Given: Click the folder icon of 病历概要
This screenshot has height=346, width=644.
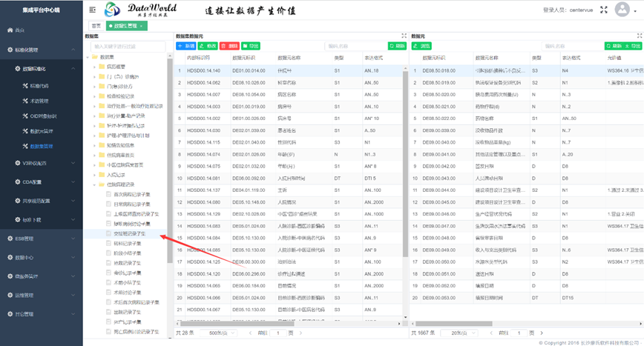Looking at the screenshot, I should click(x=102, y=67).
